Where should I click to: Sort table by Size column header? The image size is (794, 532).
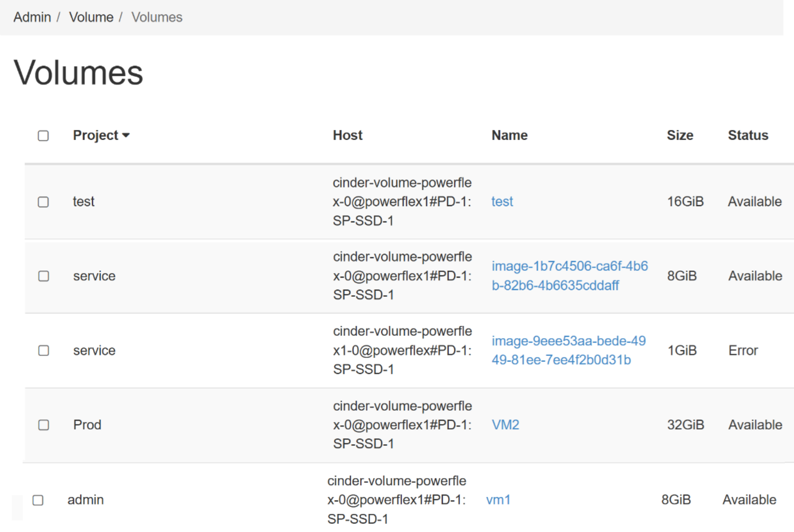pos(680,136)
